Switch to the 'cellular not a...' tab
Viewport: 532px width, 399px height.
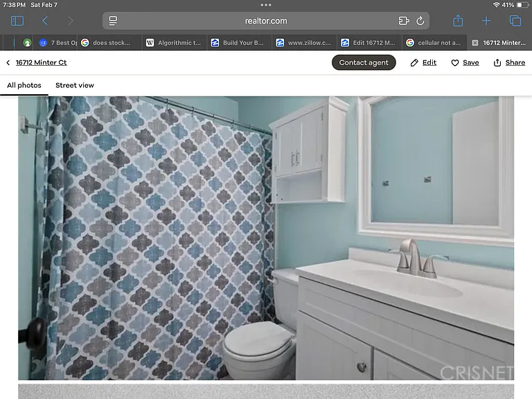tap(434, 43)
